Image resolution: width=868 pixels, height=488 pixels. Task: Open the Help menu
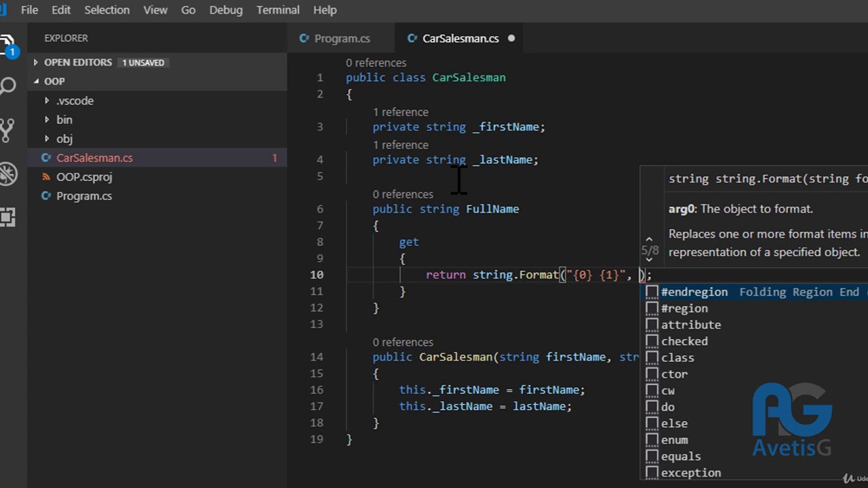point(325,10)
